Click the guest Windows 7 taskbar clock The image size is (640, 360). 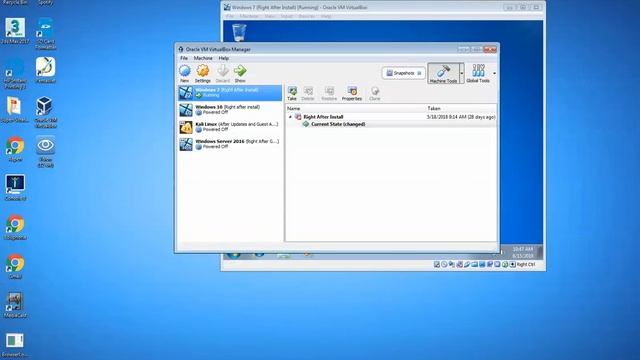(523, 252)
